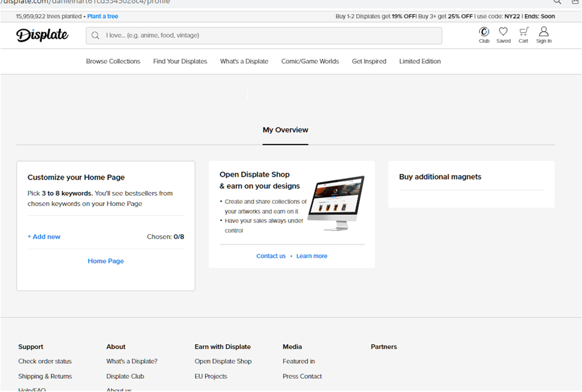Open 'Displate Club' footer link
Image resolution: width=582 pixels, height=392 pixels.
[125, 376]
